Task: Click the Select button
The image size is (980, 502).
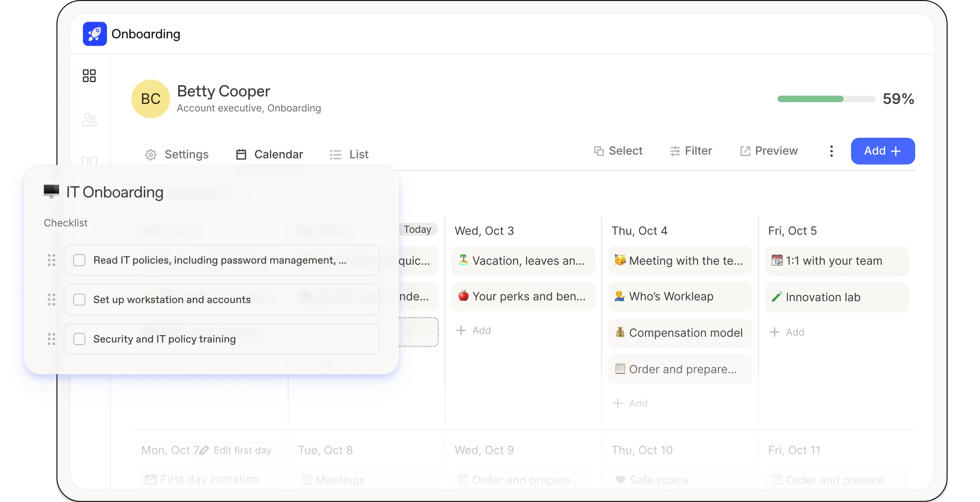Action: coord(618,151)
